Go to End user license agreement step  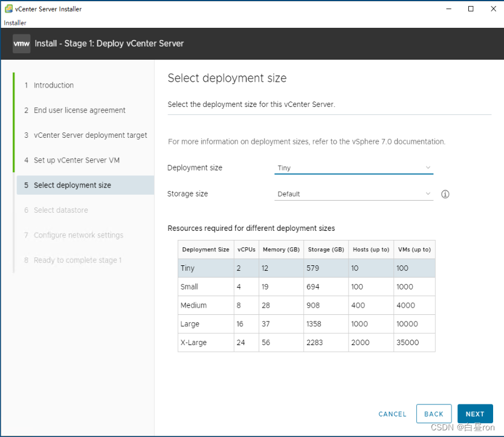pyautogui.click(x=80, y=110)
